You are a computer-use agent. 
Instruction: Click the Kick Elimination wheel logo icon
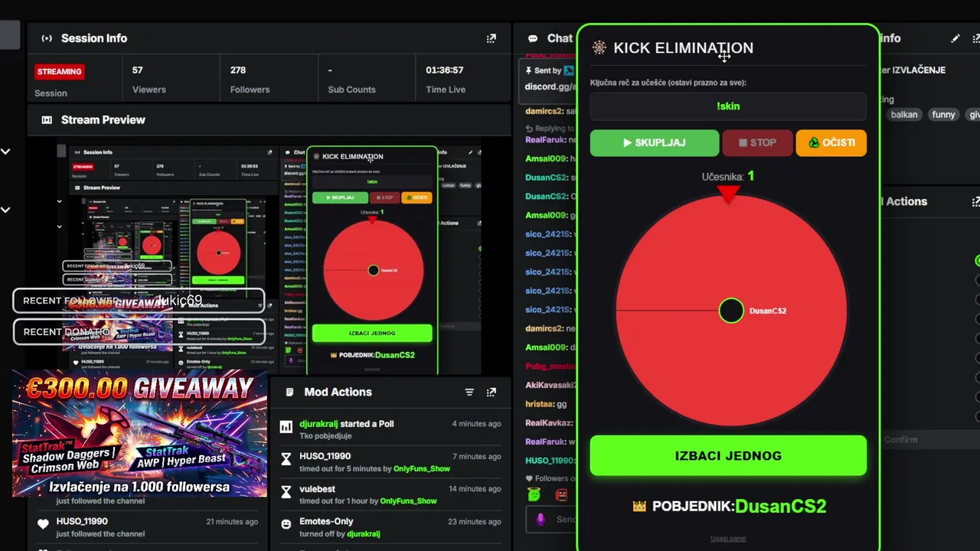pyautogui.click(x=599, y=47)
